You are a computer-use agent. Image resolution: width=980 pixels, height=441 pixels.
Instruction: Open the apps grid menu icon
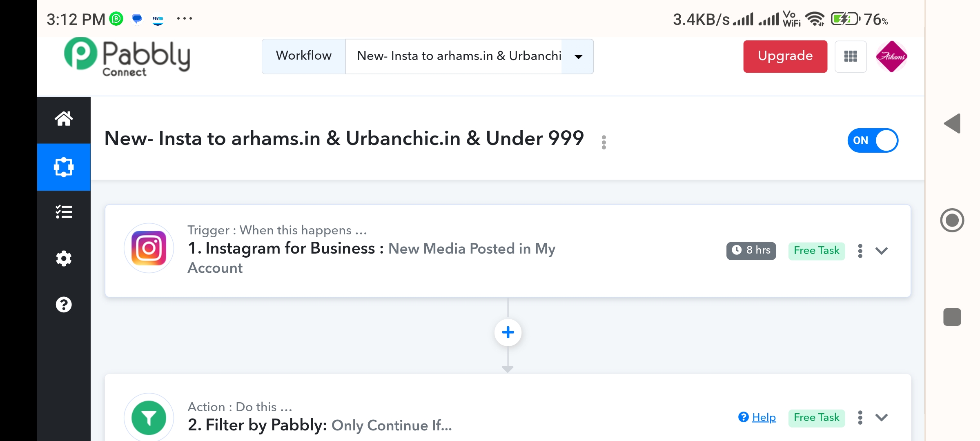point(851,56)
